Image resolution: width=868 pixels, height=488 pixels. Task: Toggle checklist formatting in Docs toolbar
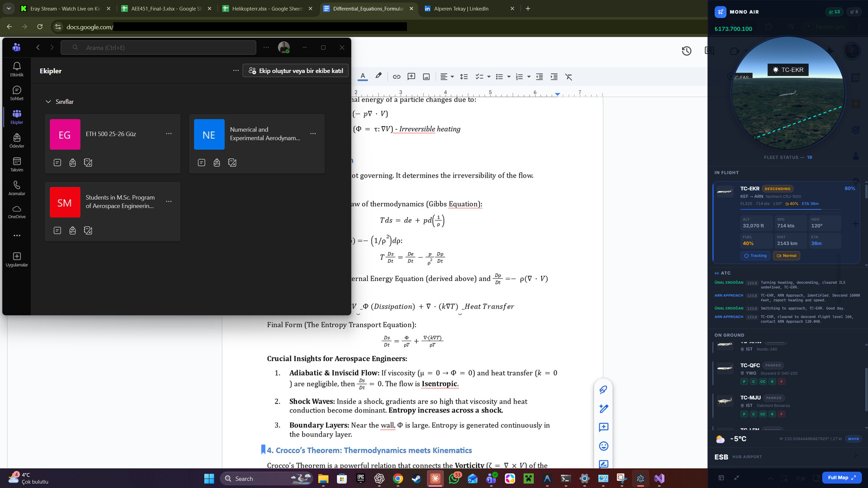pos(479,77)
